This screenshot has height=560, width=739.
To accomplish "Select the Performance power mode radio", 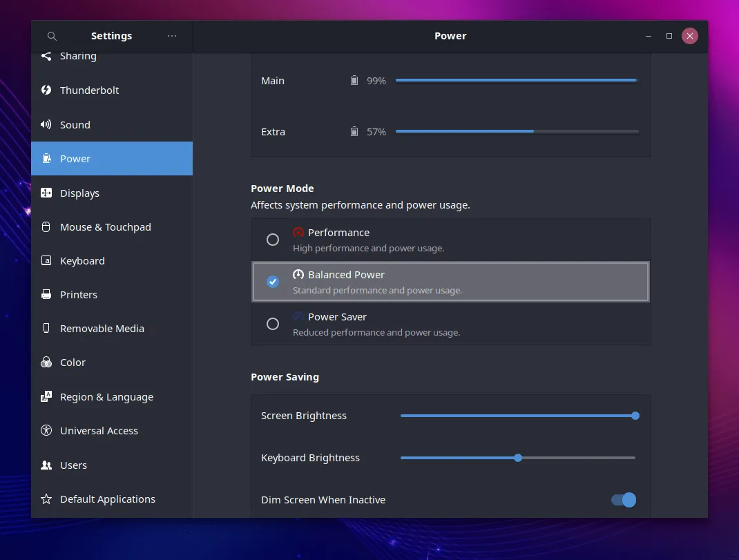I will pyautogui.click(x=273, y=240).
